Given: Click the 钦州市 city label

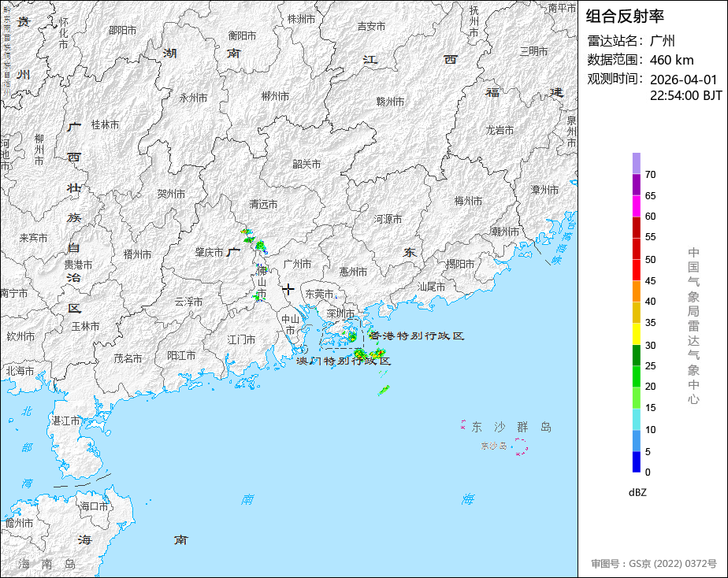Looking at the screenshot, I should pyautogui.click(x=20, y=335).
